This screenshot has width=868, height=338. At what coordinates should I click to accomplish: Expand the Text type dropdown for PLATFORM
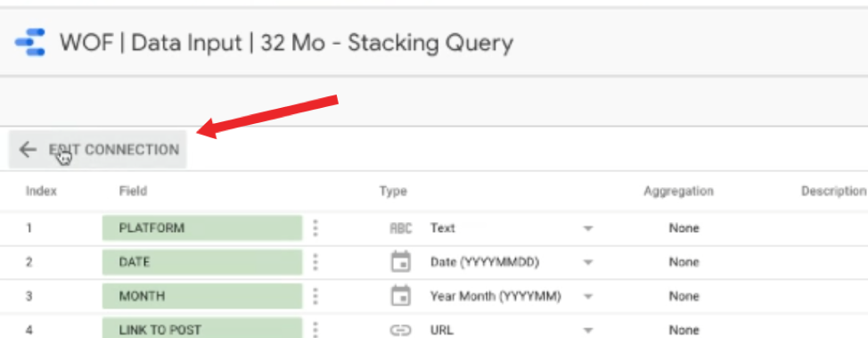(x=588, y=228)
